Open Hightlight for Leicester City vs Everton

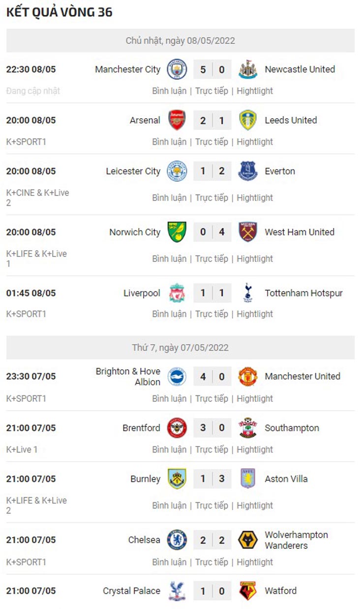tap(255, 197)
